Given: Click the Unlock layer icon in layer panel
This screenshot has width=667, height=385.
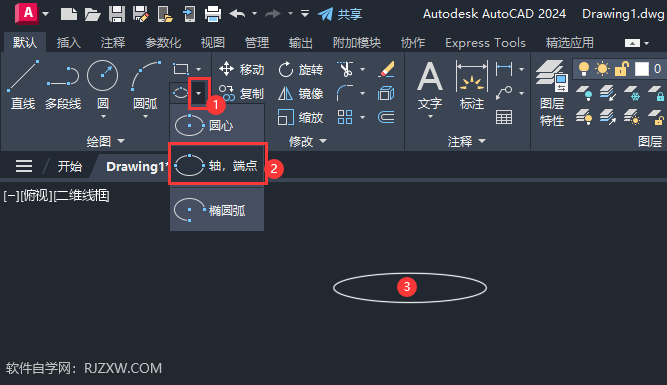Looking at the screenshot, I should pyautogui.click(x=656, y=117).
